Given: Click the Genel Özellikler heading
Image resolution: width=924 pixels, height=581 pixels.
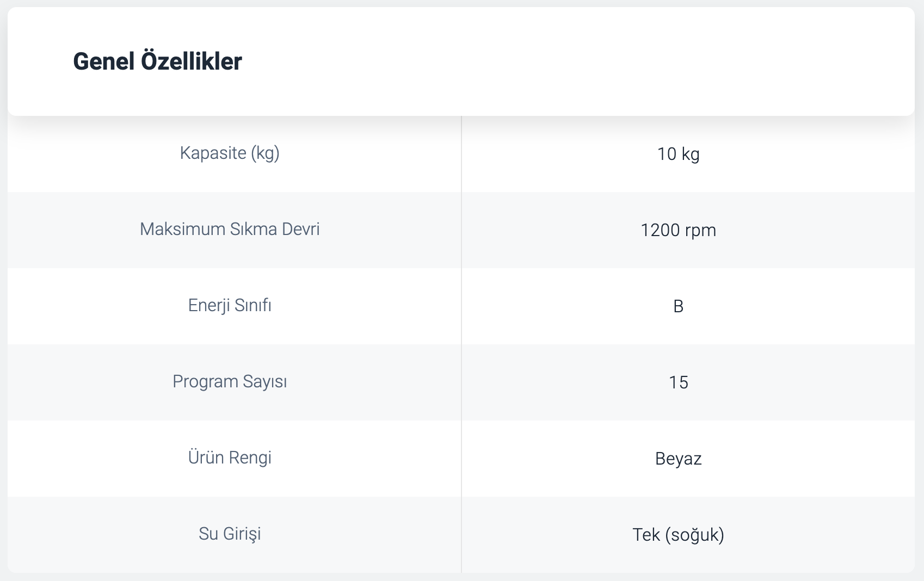Looking at the screenshot, I should click(157, 61).
